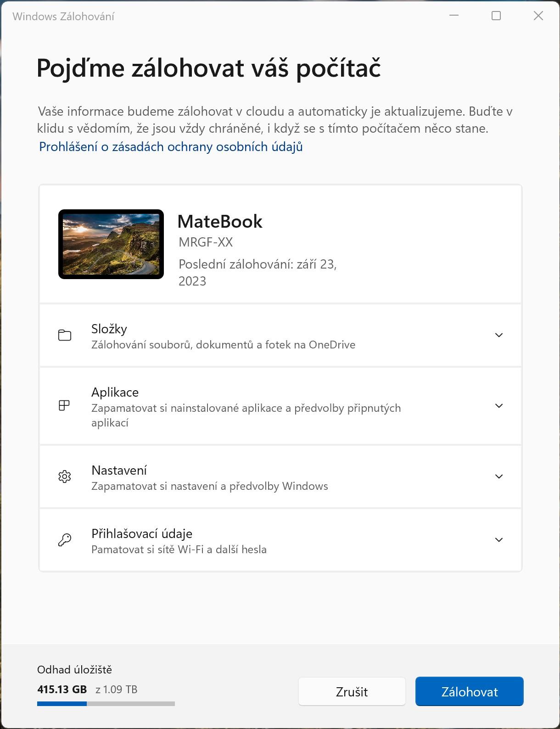Click the Zálohovat button
Image resolution: width=560 pixels, height=729 pixels.
469,691
